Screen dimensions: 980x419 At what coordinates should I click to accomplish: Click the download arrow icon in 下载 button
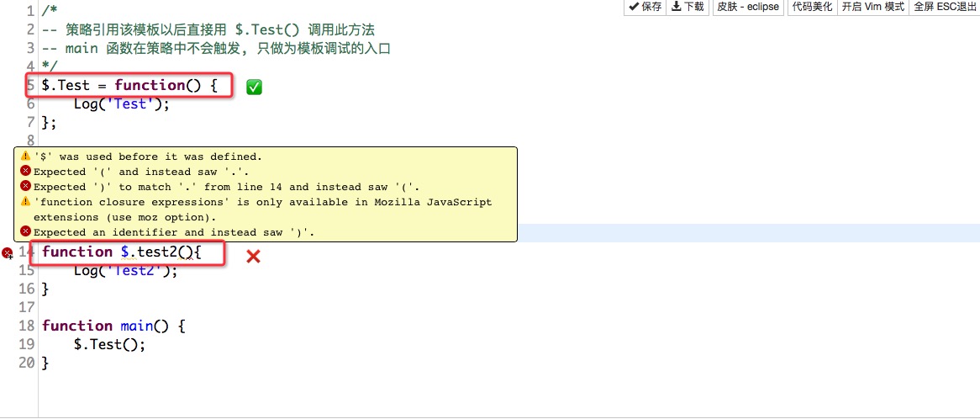[x=677, y=7]
